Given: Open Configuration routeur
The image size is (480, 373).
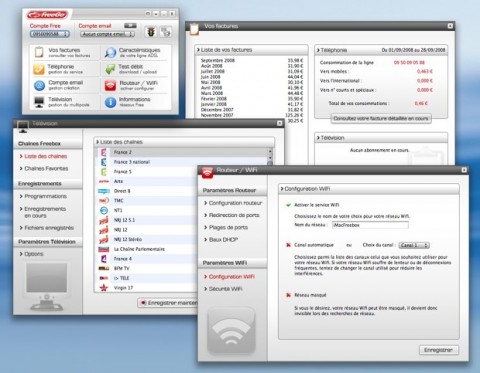Looking at the screenshot, I should 235,203.
